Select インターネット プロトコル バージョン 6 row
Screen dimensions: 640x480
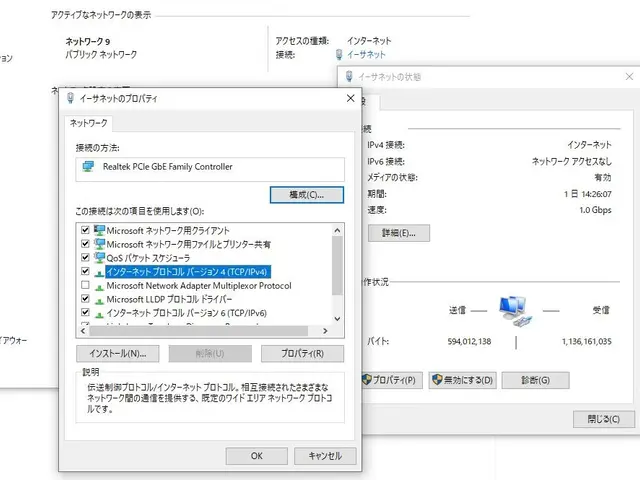187,313
